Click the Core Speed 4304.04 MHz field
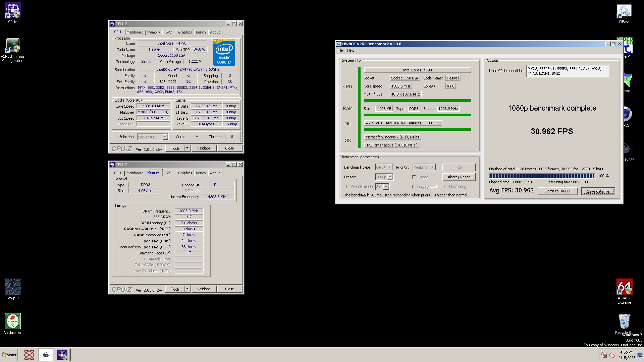Viewport: 644px width, 362px height. 153,106
